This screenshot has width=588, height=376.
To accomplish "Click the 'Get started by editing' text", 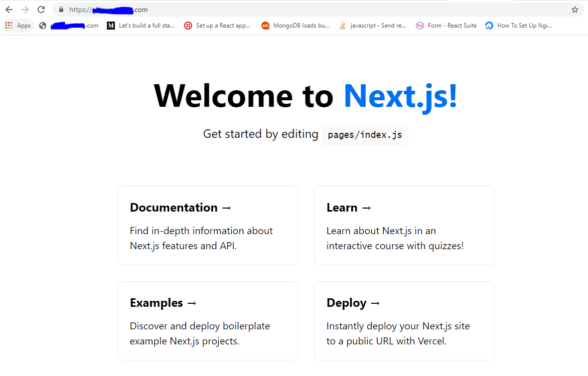I will click(260, 134).
